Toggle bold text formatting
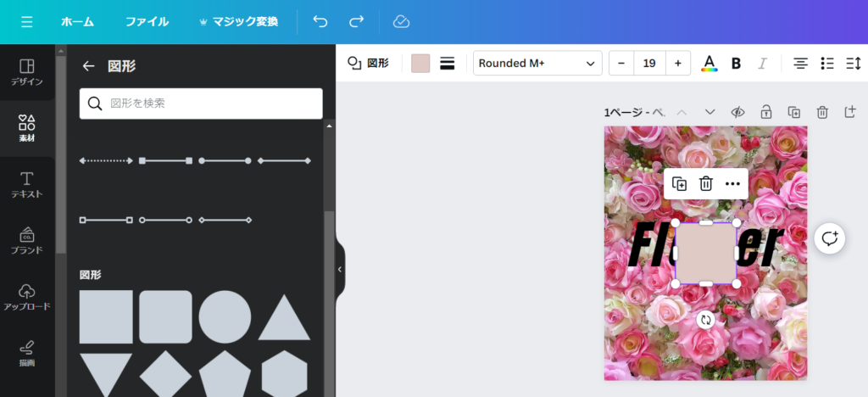 [736, 64]
